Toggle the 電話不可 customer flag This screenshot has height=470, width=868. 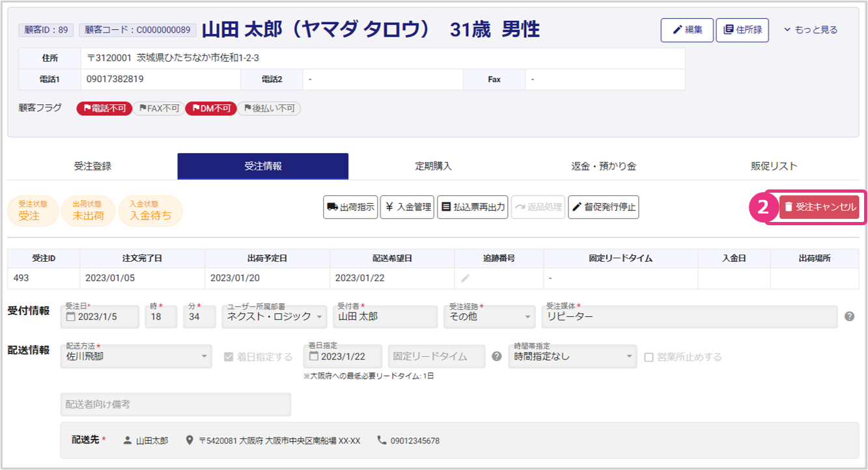(104, 109)
